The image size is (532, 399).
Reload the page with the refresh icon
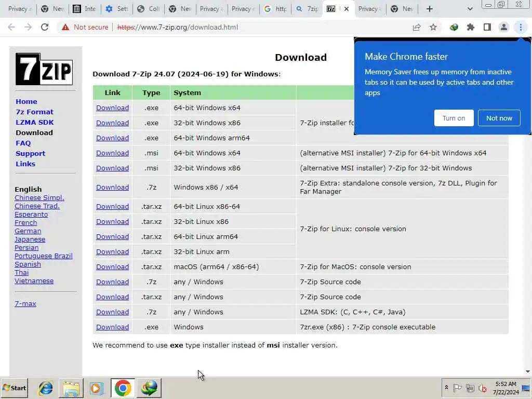45,27
